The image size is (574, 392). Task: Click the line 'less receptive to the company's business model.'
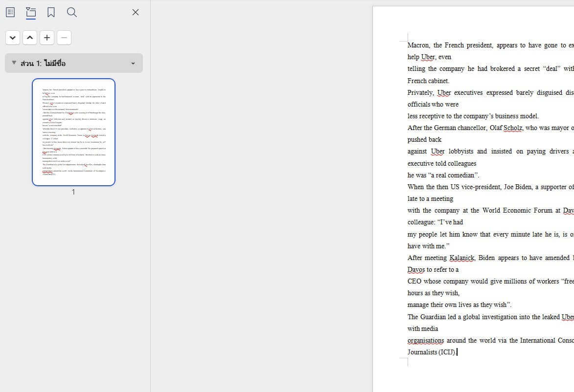(x=473, y=116)
